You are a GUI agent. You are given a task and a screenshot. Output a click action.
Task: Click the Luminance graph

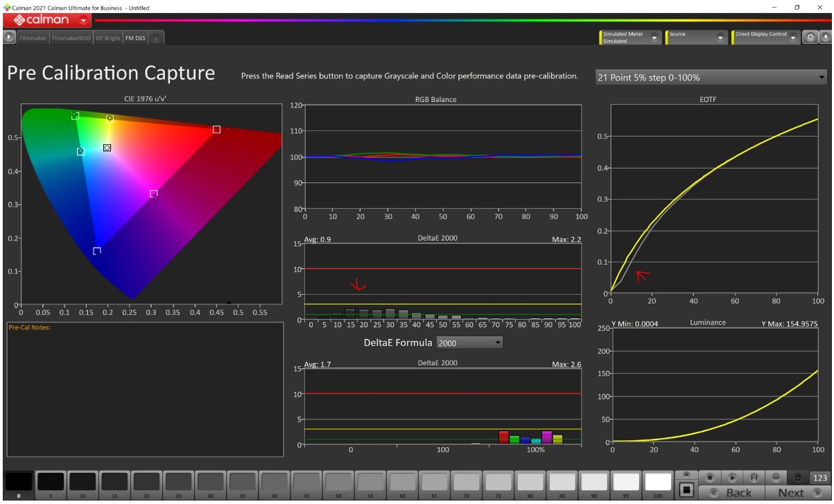(x=714, y=385)
